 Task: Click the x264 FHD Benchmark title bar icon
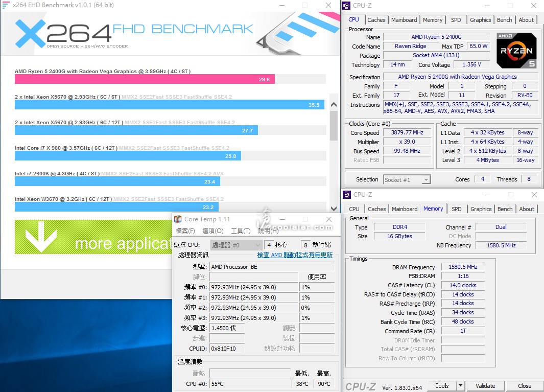coord(6,5)
